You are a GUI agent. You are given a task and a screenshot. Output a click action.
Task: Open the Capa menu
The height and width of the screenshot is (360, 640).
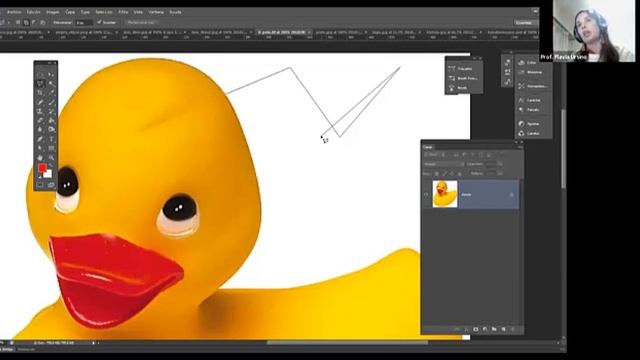[70, 12]
